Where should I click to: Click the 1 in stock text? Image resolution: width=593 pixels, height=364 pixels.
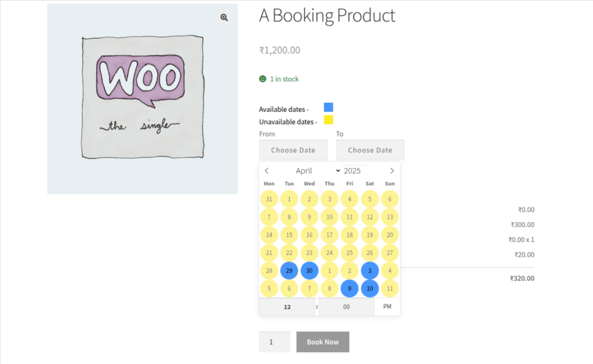tap(284, 79)
